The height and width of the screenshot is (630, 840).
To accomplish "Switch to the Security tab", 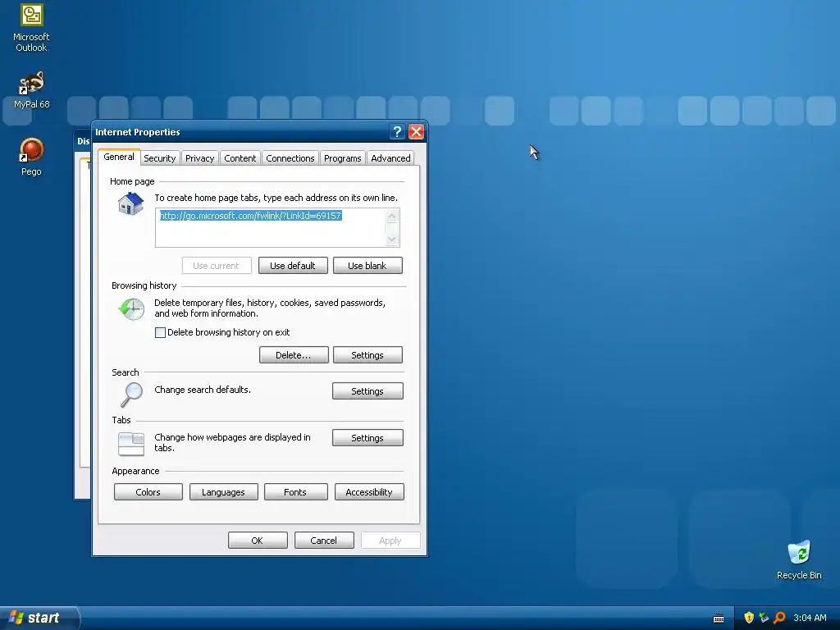I will coord(160,158).
